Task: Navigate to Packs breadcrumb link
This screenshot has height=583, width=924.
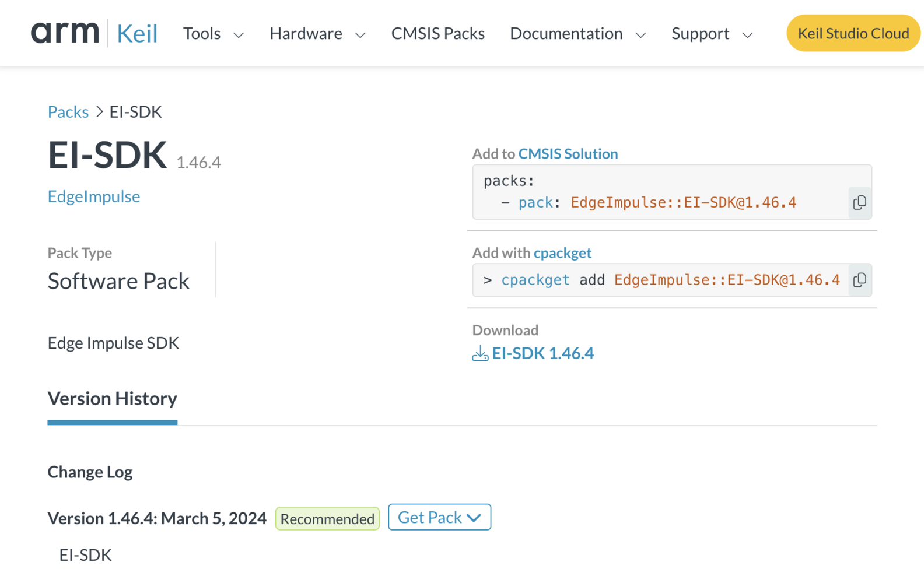Action: pos(68,112)
